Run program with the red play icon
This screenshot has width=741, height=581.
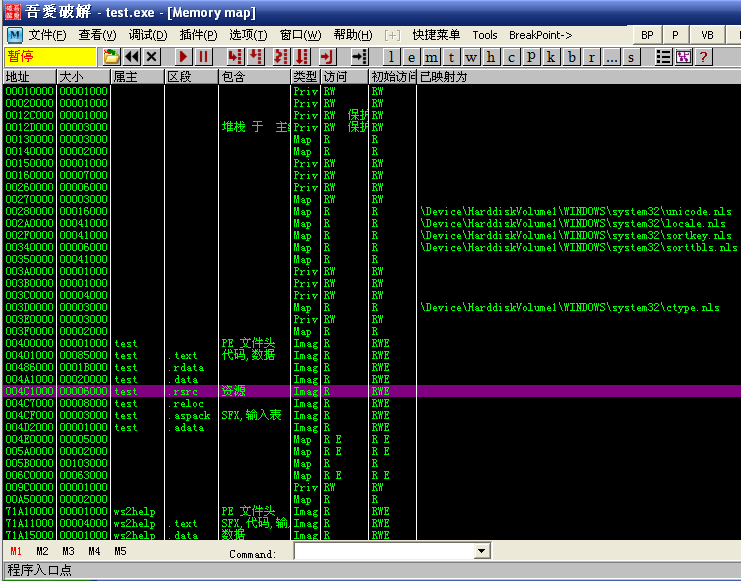click(x=183, y=57)
